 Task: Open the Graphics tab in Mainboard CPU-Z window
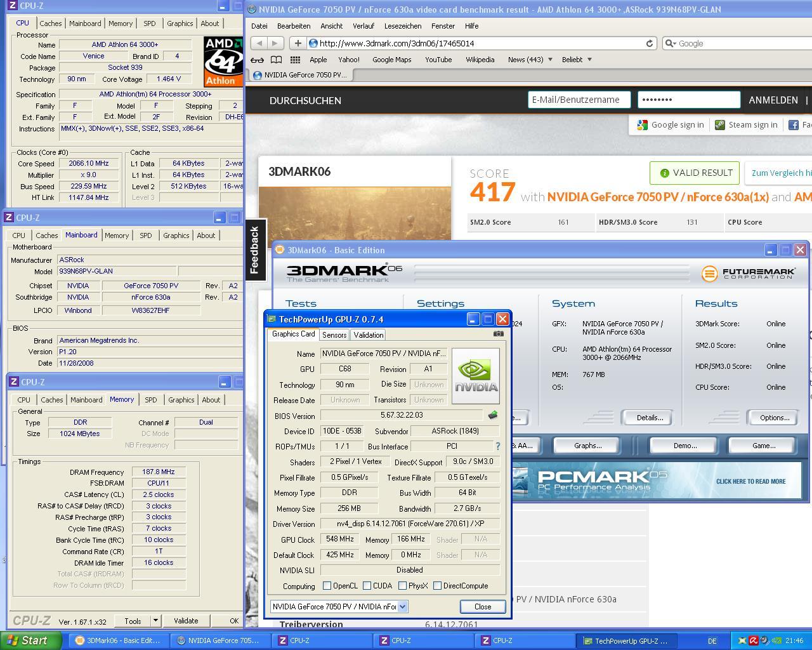tap(176, 235)
